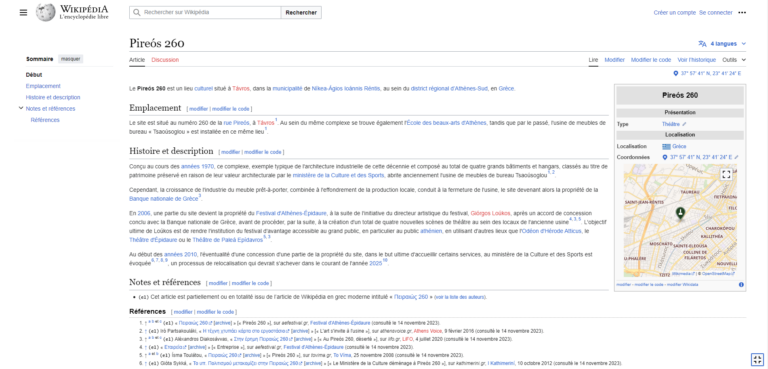Switch to the Article tab

[x=137, y=60]
